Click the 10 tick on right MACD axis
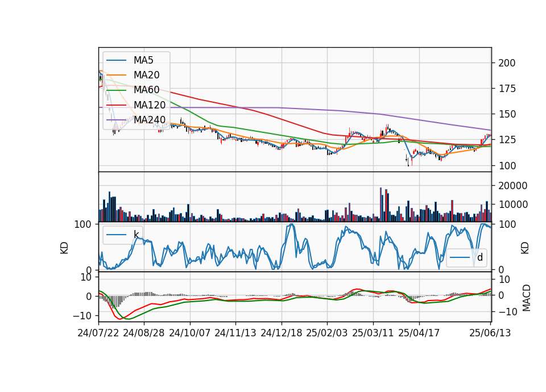 504,280
